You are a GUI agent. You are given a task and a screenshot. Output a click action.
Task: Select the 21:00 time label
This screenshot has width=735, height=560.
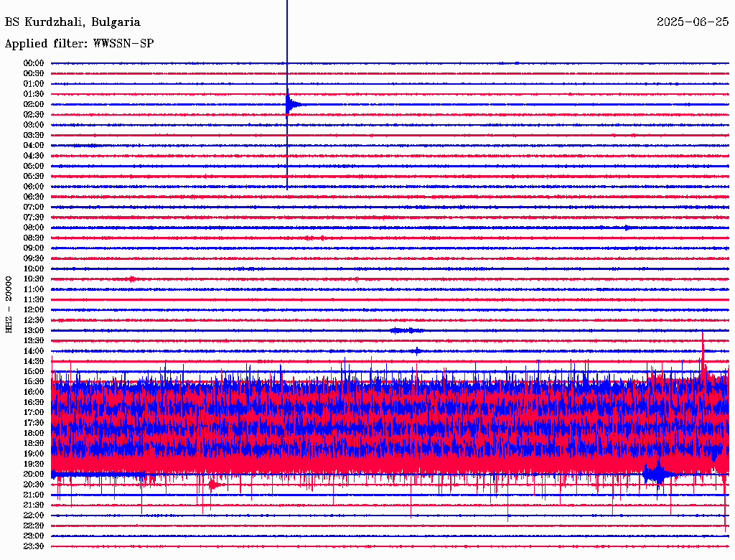coord(34,495)
